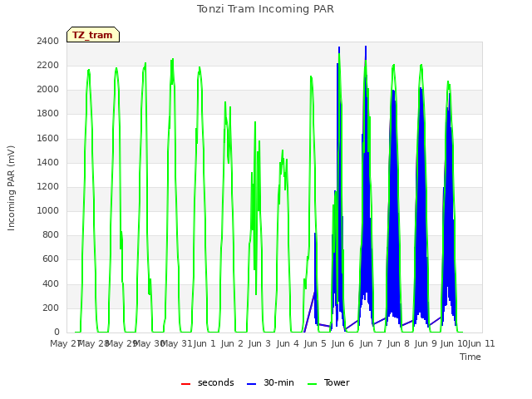Image resolution: width=532 pixels, height=399 pixels.
Task: Click the Jun 11 x-axis label
Action: pyautogui.click(x=481, y=343)
